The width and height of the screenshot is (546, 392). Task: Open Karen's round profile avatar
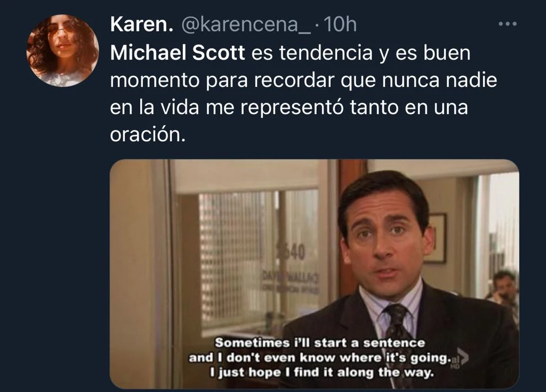point(63,51)
